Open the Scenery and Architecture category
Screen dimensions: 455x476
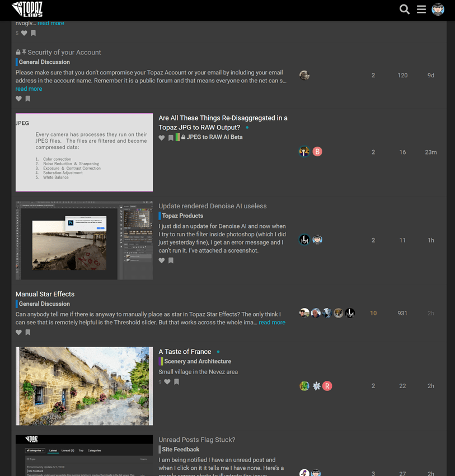pyautogui.click(x=197, y=361)
